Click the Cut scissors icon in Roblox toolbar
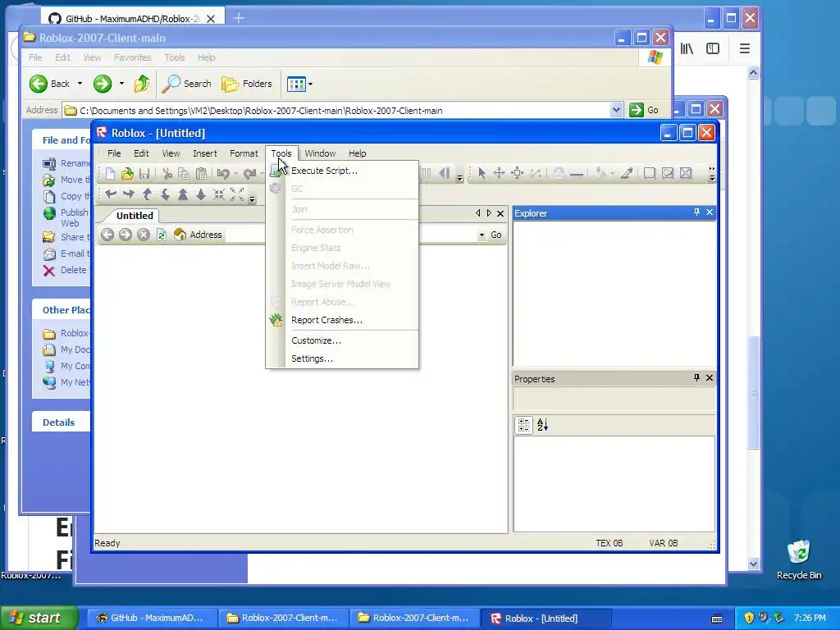840x630 pixels. (167, 173)
